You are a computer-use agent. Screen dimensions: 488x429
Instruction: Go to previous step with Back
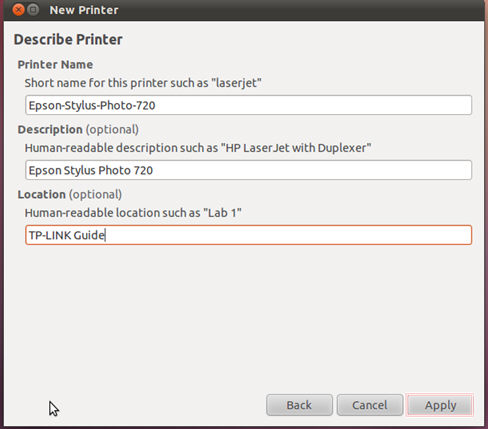pos(299,405)
